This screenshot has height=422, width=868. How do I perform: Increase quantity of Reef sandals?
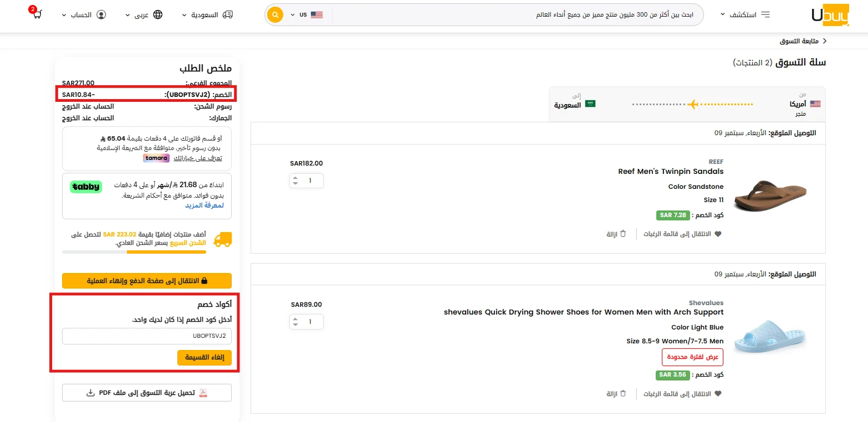295,178
